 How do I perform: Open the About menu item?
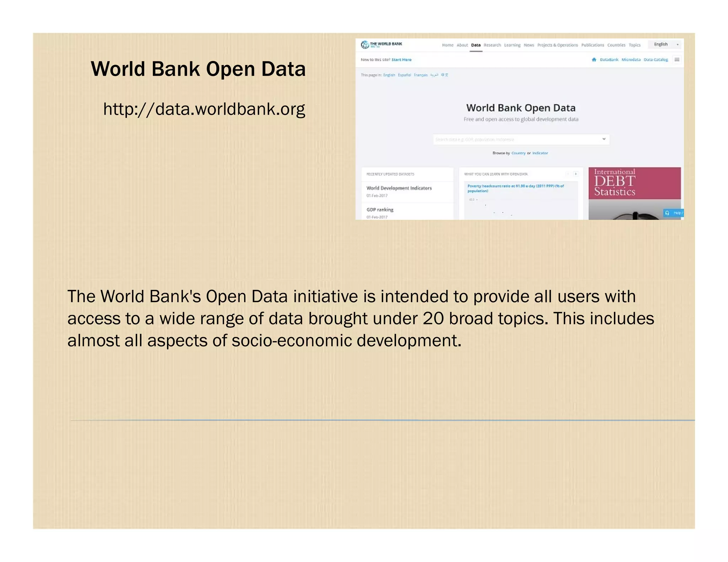coord(462,45)
